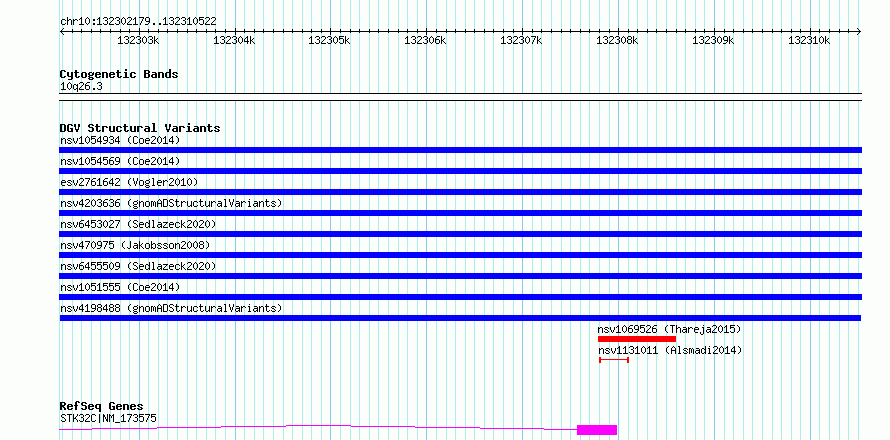This screenshot has width=890, height=440.
Task: Click the red bar under nsv1069526
Action: tap(637, 339)
